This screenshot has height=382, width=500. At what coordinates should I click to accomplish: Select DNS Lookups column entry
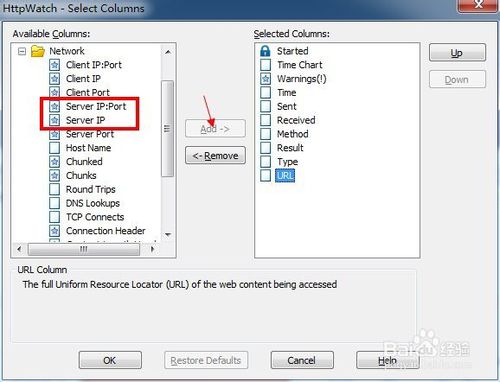[x=93, y=203]
